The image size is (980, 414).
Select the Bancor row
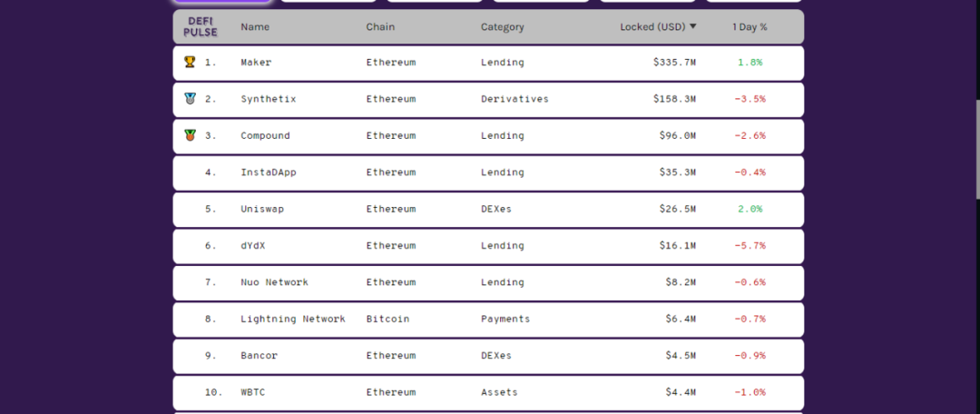[x=488, y=356]
